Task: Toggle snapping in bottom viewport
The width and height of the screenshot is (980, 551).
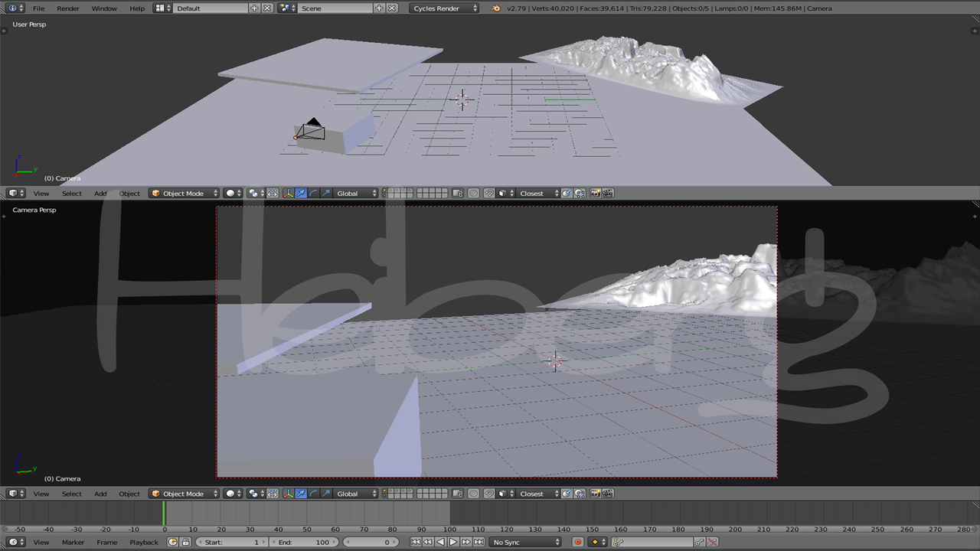Action: coord(490,494)
